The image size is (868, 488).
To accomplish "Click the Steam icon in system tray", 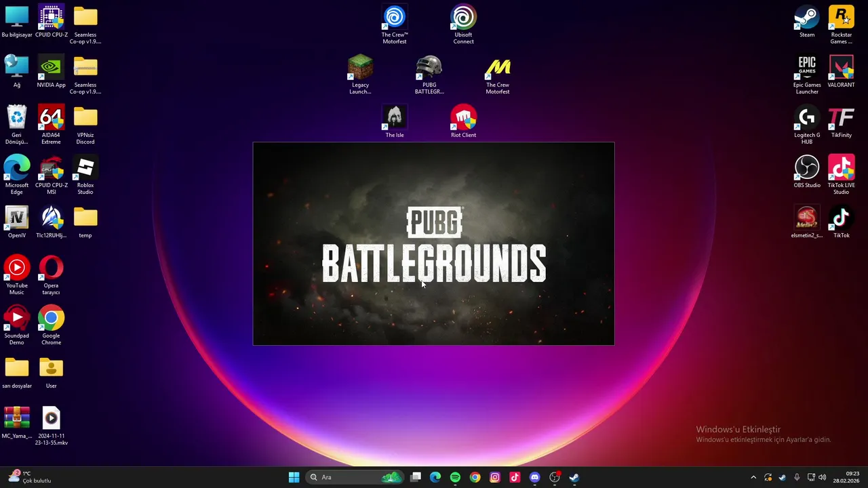I will tap(782, 477).
